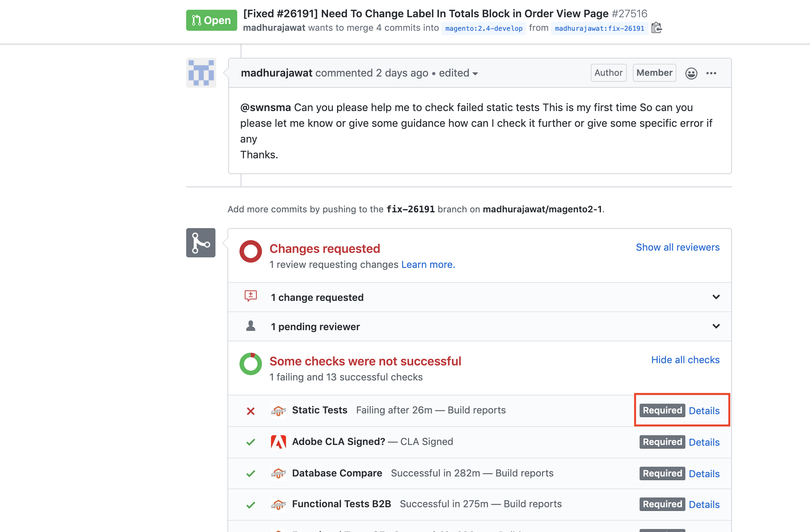Click "Some checks were not successful" heading

pyautogui.click(x=365, y=361)
